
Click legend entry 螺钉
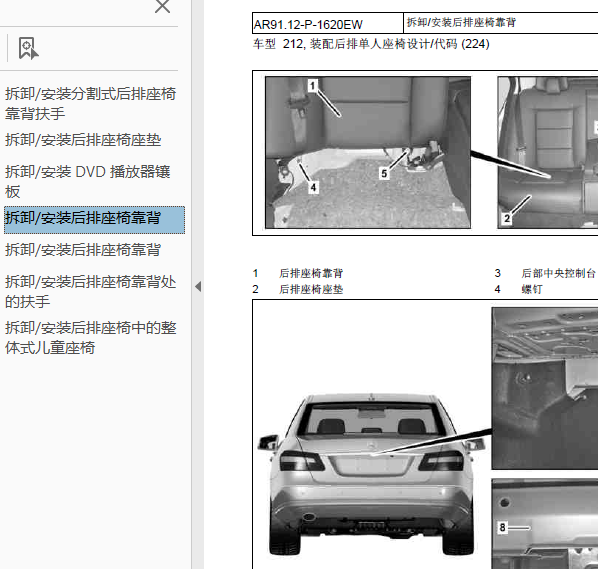click(532, 289)
